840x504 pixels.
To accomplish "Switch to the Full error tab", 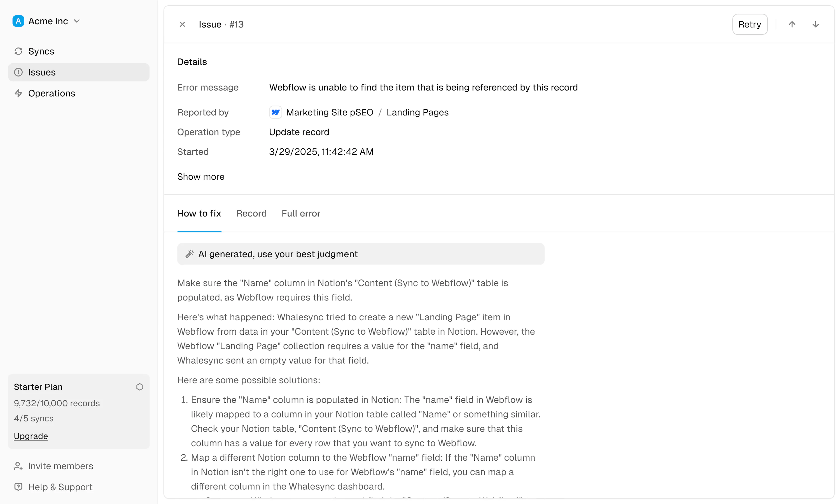I will pyautogui.click(x=301, y=214).
